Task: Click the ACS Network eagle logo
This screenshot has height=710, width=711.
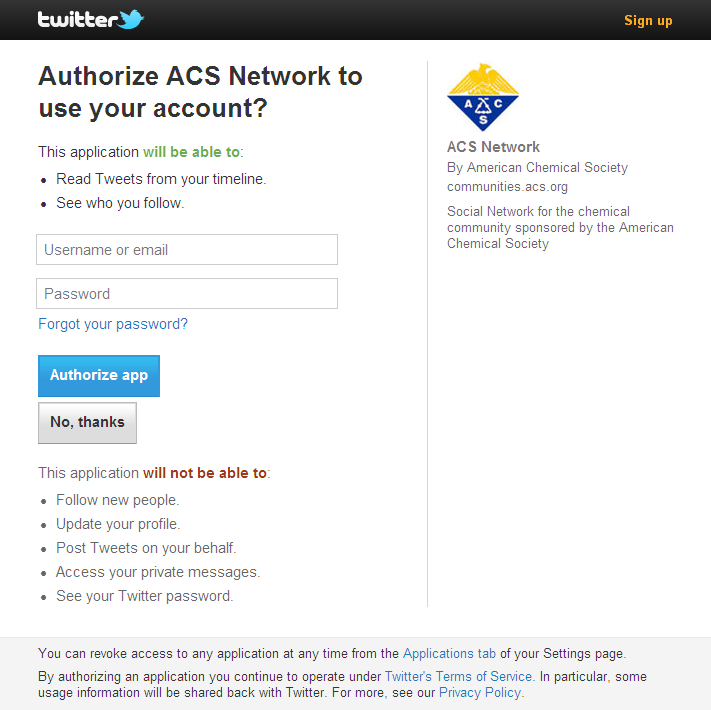Action: coord(483,97)
